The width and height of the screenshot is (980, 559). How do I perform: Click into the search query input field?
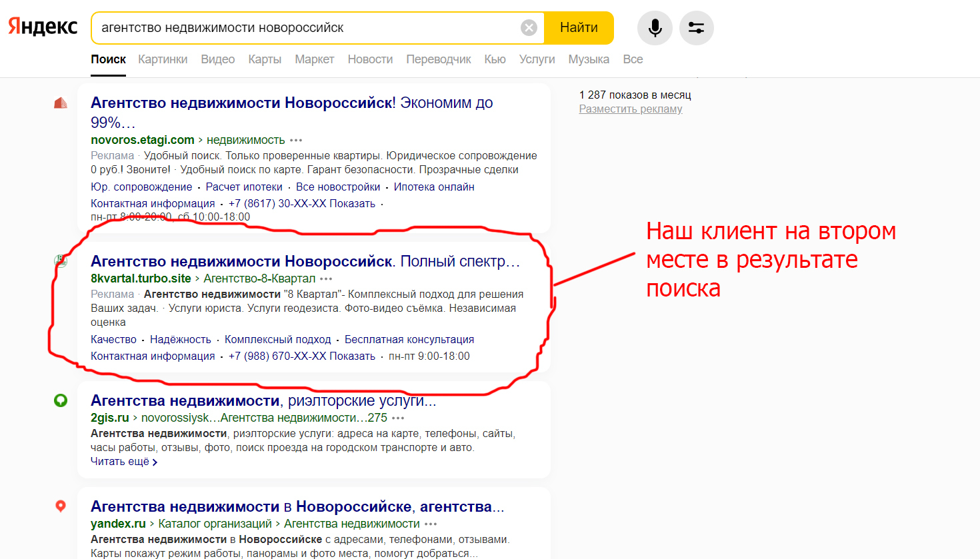coord(307,28)
